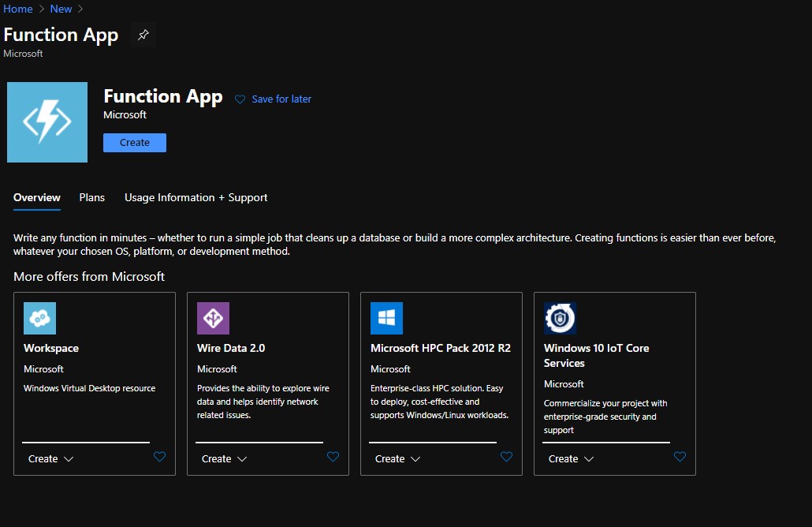Viewport: 812px width, 527px height.
Task: Expand Create dropdown on Windows 10 IoT card
Action: click(572, 459)
